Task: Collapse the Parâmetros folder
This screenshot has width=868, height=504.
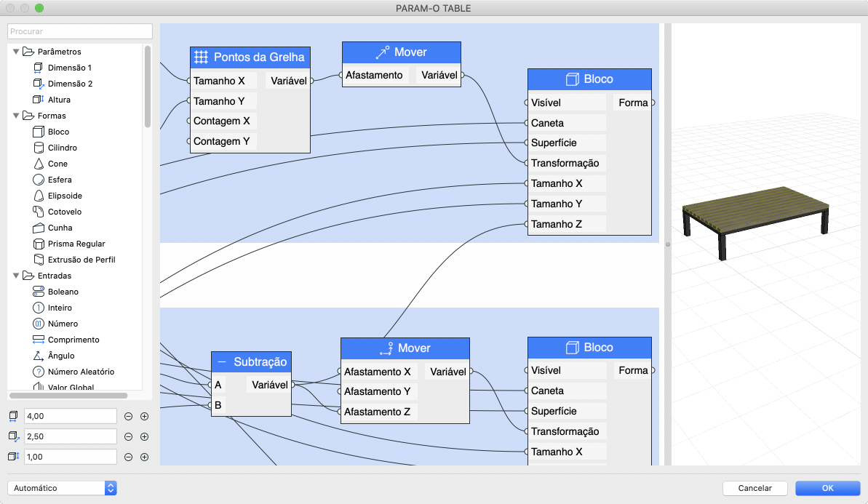Action: [x=17, y=51]
